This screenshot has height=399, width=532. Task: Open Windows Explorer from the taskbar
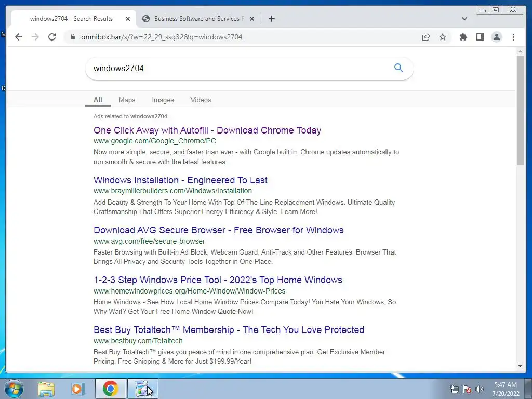coord(46,389)
